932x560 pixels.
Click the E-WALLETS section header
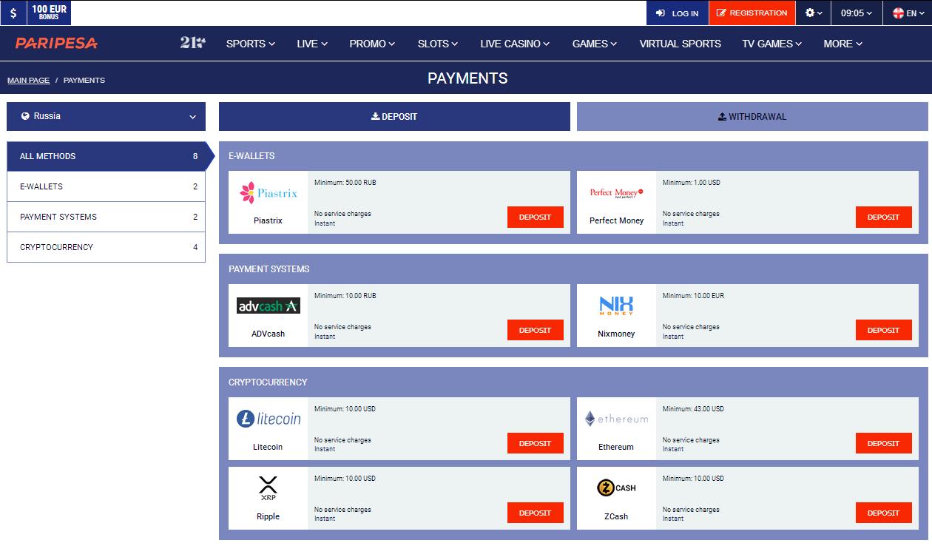(251, 156)
